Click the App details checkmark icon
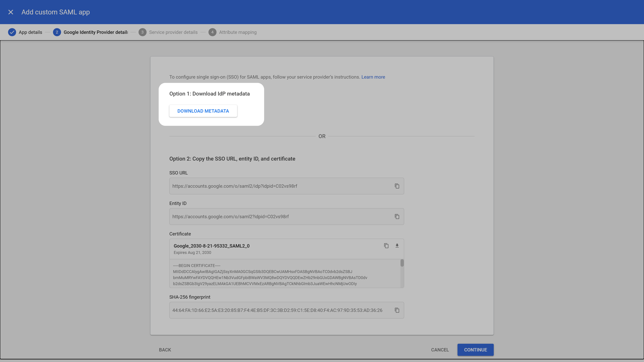 [12, 32]
